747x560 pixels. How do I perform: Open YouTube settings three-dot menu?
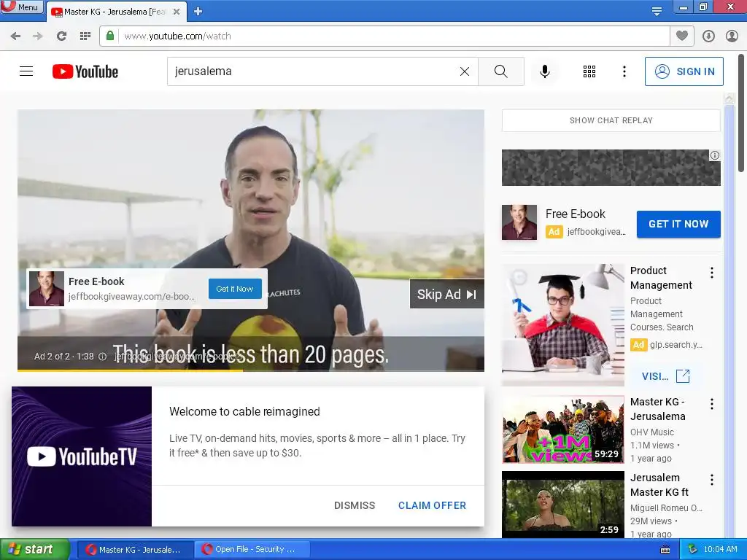pos(624,71)
